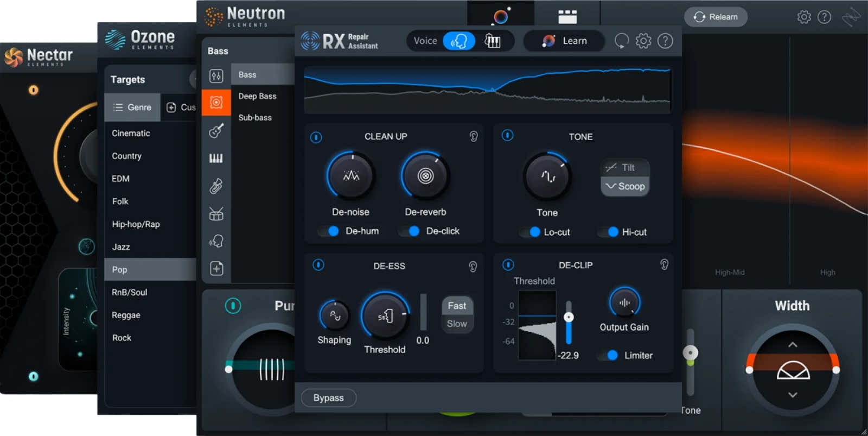Open RX Repair Assistant settings gear
The height and width of the screenshot is (436, 868).
[643, 41]
